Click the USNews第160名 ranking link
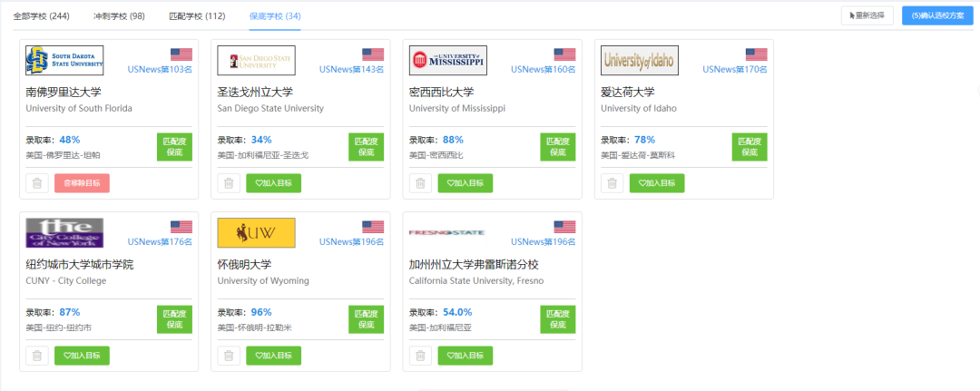 pyautogui.click(x=544, y=69)
